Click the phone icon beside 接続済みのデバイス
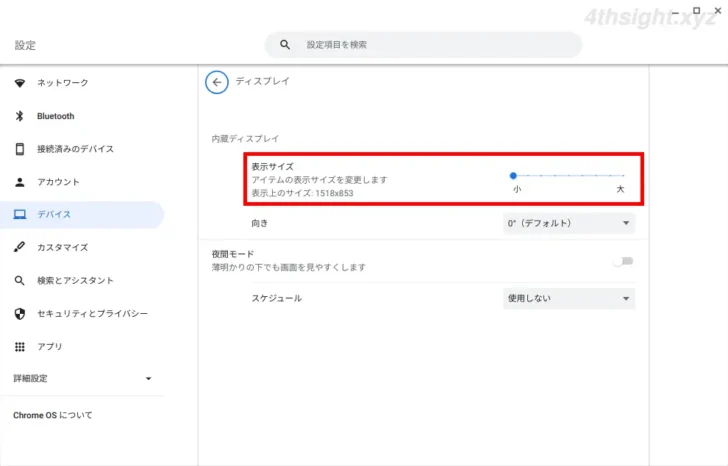728x466 pixels. [x=20, y=149]
